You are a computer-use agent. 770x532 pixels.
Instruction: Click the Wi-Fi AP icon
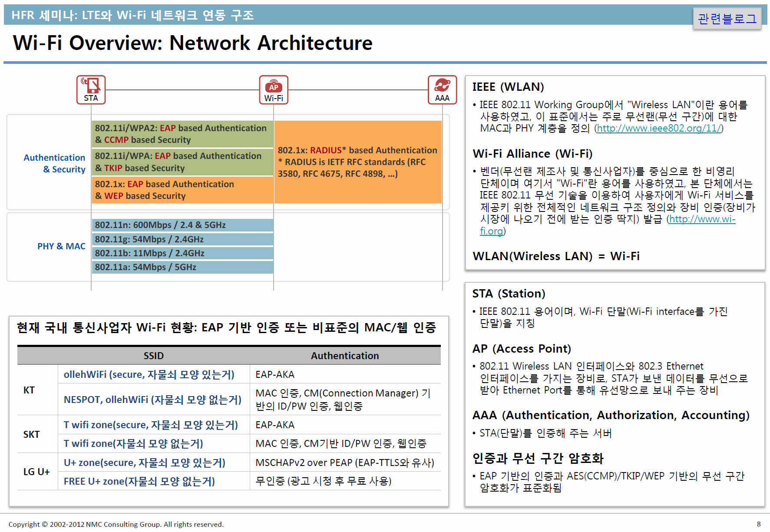274,90
